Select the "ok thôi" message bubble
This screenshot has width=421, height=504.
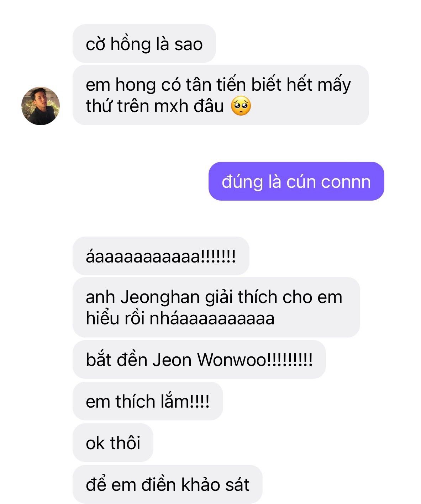pyautogui.click(x=113, y=443)
